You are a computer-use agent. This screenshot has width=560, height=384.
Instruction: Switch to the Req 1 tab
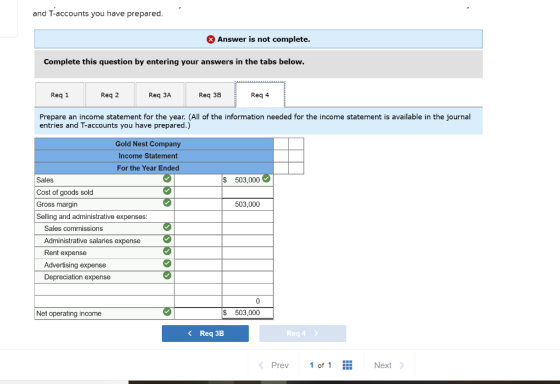(60, 95)
